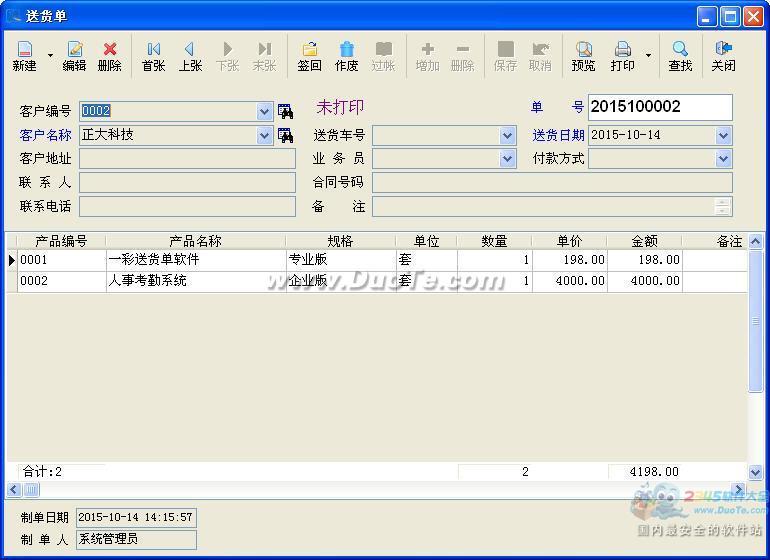Click the red 删除 (Delete) toolbar icon

point(110,56)
